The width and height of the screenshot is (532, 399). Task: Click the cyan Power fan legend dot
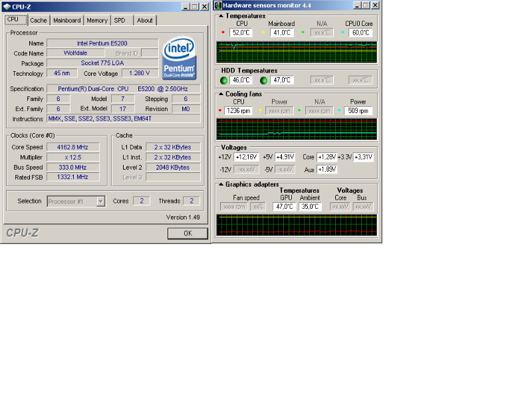[339, 110]
